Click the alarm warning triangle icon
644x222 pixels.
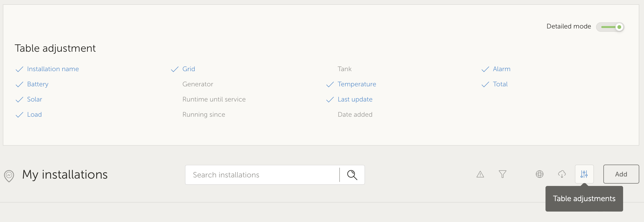pyautogui.click(x=480, y=174)
